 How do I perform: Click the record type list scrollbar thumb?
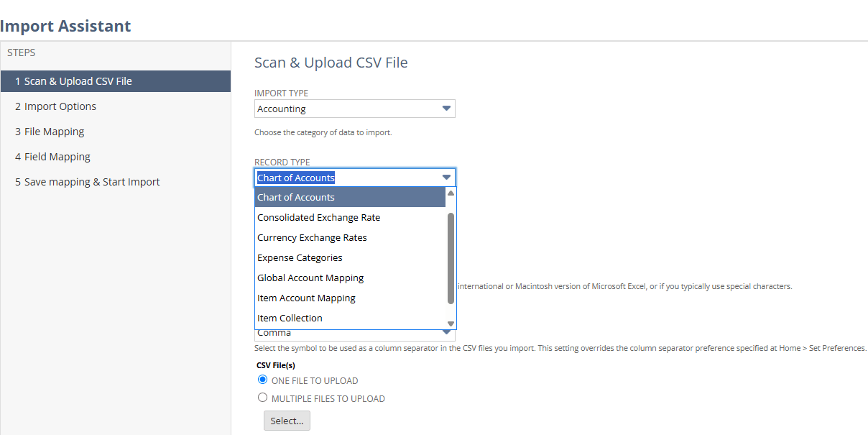click(451, 258)
